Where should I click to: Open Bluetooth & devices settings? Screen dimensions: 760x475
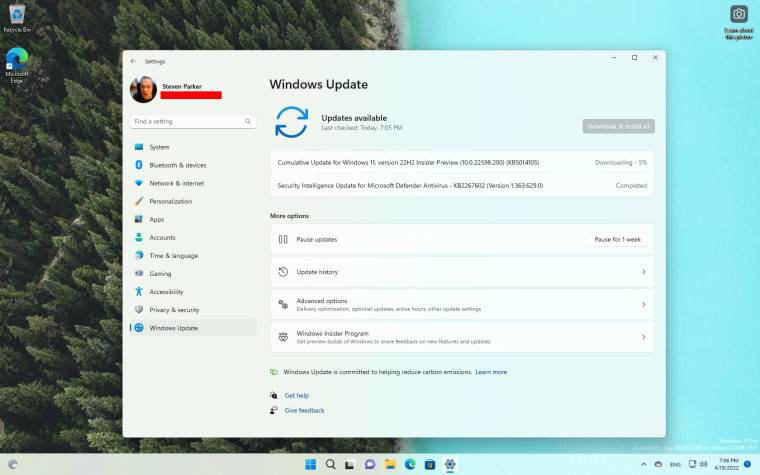[193, 165]
